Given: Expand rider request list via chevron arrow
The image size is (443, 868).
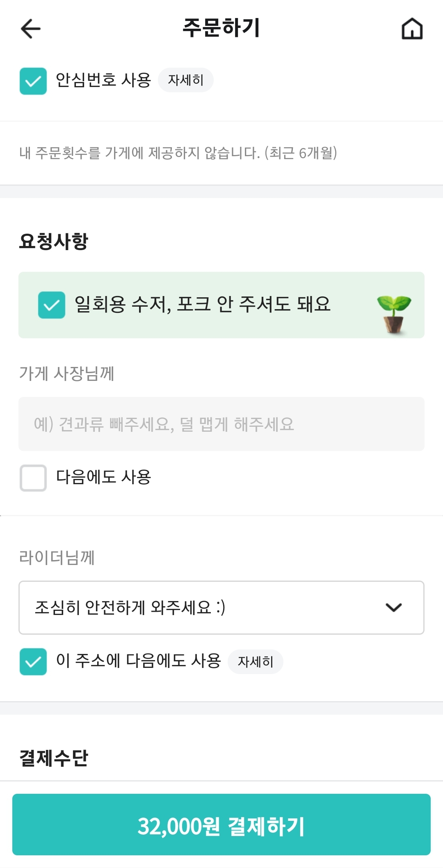Looking at the screenshot, I should 393,607.
